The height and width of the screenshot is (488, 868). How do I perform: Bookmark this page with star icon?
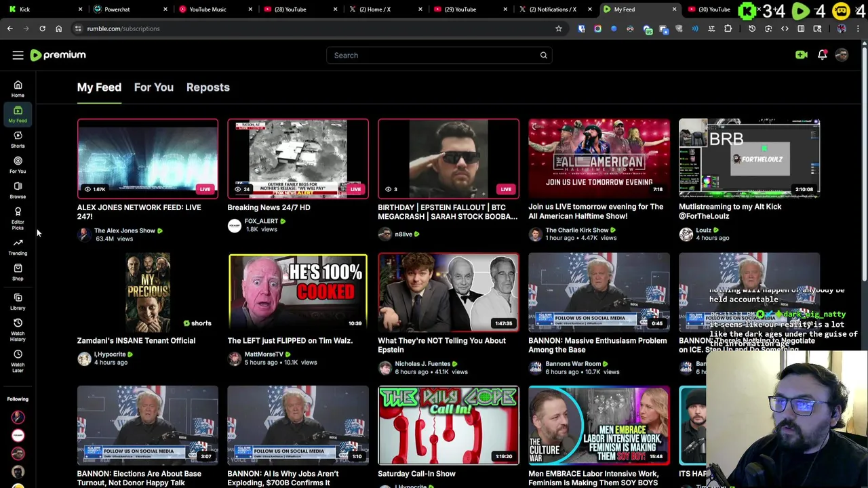558,28
